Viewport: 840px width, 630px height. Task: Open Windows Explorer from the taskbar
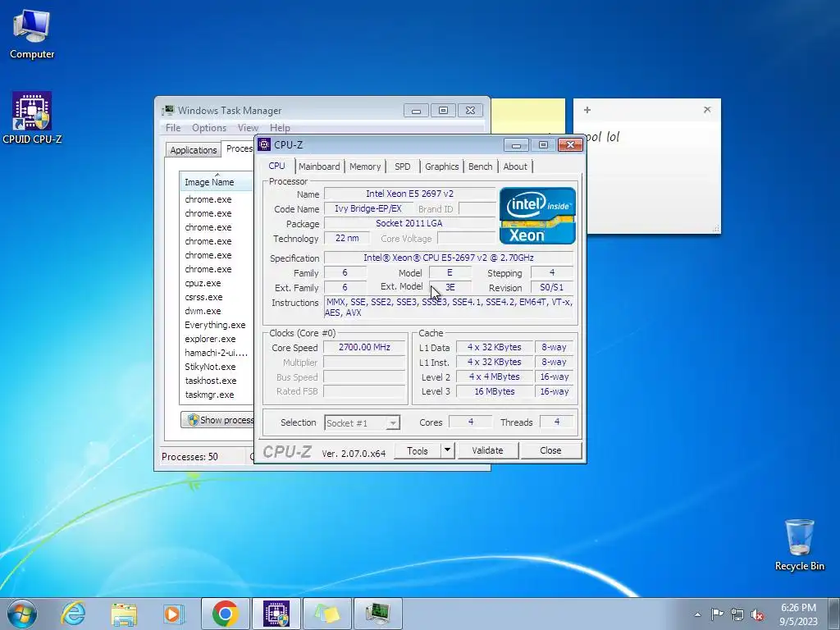pyautogui.click(x=124, y=614)
